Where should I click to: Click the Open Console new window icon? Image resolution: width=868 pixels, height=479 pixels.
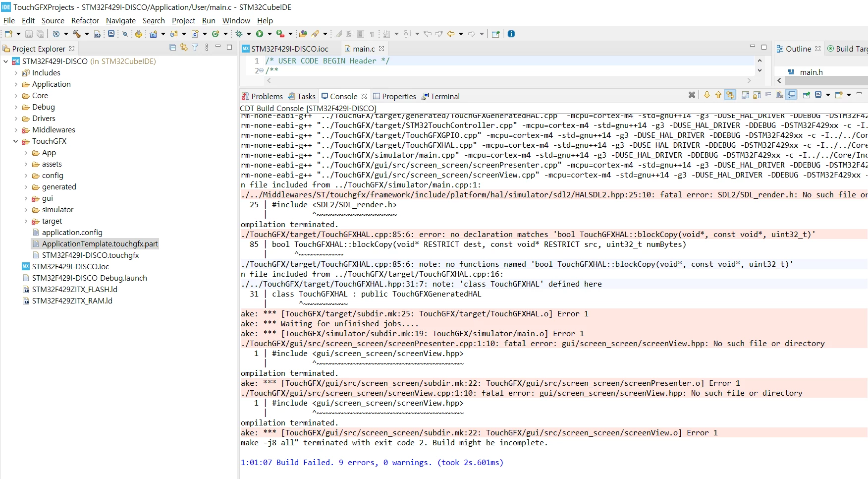839,95
